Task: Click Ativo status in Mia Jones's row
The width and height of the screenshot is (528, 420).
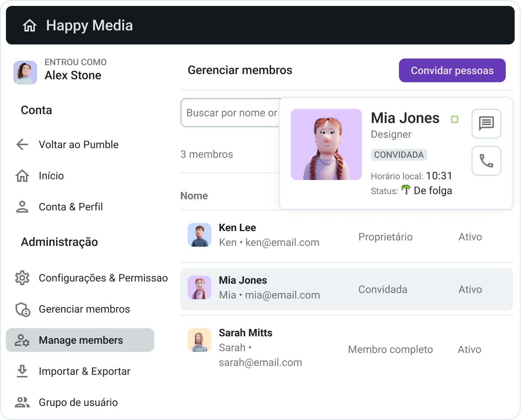Action: click(x=470, y=290)
